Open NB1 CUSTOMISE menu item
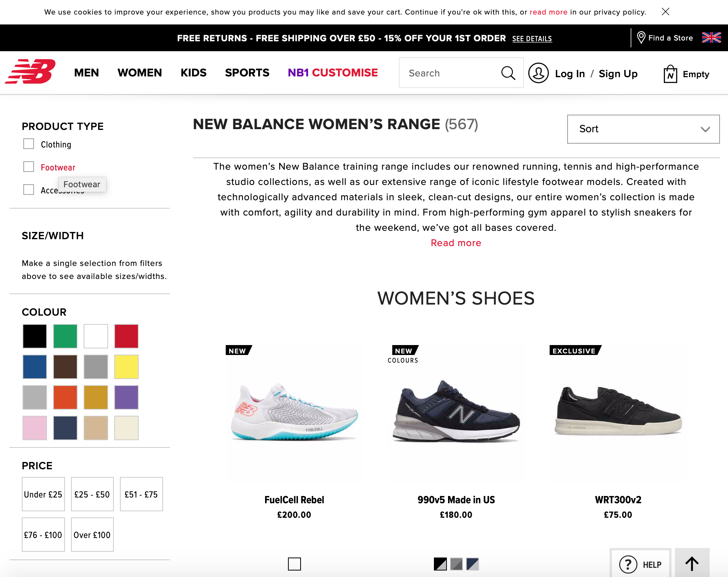 coord(333,73)
